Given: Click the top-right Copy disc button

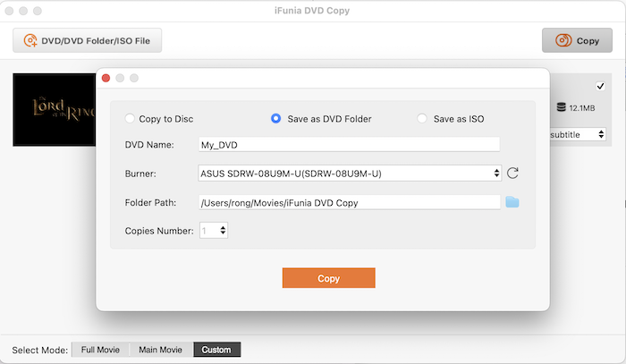Looking at the screenshot, I should pyautogui.click(x=576, y=40).
